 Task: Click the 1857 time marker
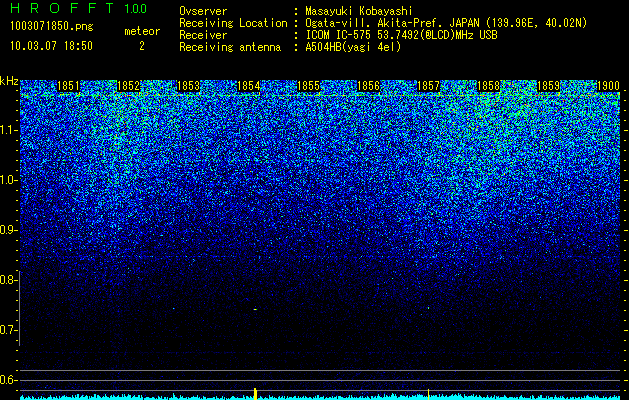pyautogui.click(x=428, y=86)
